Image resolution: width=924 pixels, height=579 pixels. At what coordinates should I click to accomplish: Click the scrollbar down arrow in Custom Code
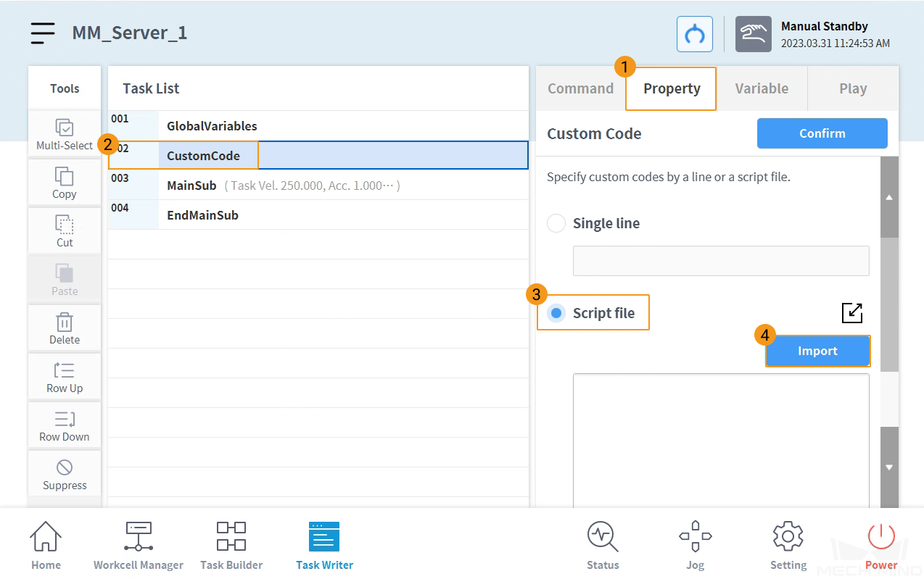tap(889, 467)
